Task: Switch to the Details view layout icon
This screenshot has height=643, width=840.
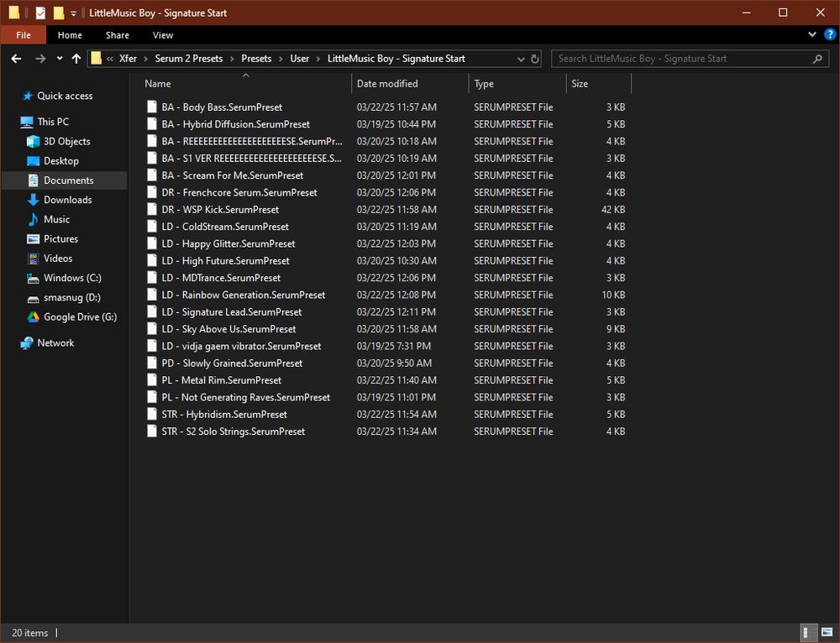Action: (808, 633)
